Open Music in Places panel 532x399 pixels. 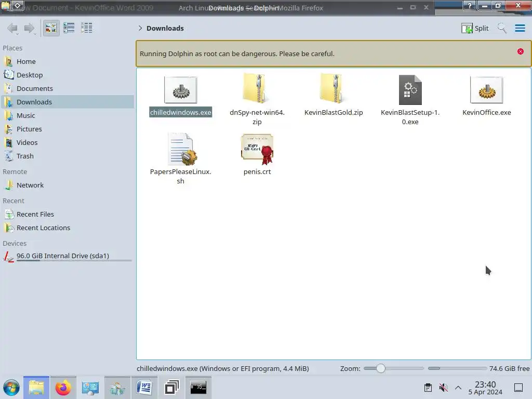[x=67, y=116]
